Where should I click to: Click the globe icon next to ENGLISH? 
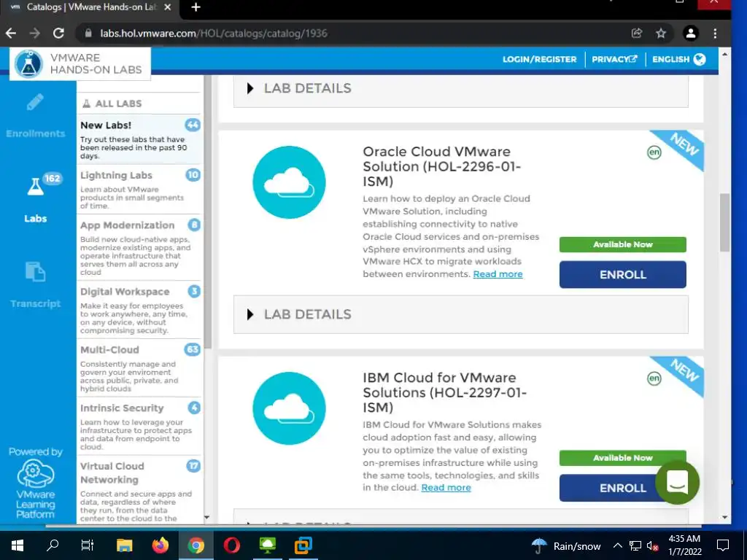[x=700, y=59]
